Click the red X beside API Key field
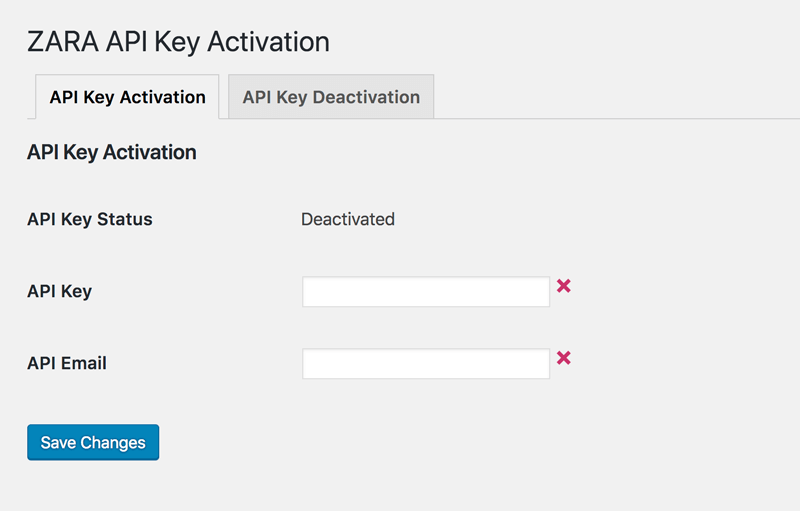Viewport: 800px width, 511px height. pos(564,286)
